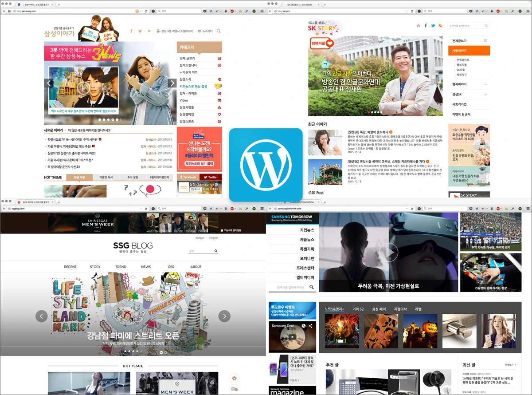Open the Twitter icon in Samsung blog header
Image resolution: width=532 pixels, height=395 pixels.
click(140, 31)
